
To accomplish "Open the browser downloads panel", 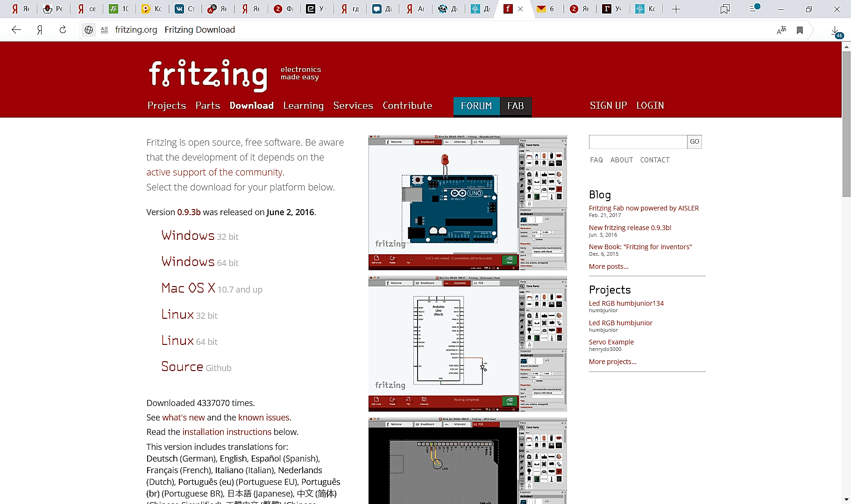I will (x=835, y=31).
